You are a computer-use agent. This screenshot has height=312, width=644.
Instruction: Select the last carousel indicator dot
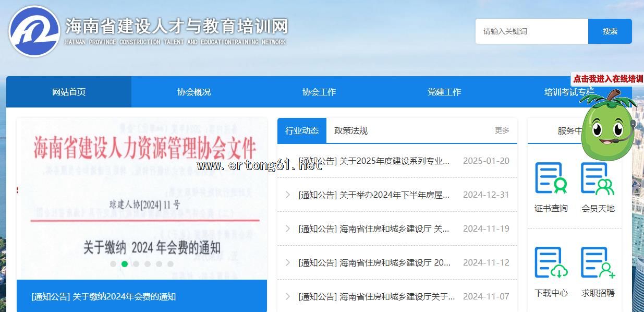(x=171, y=264)
